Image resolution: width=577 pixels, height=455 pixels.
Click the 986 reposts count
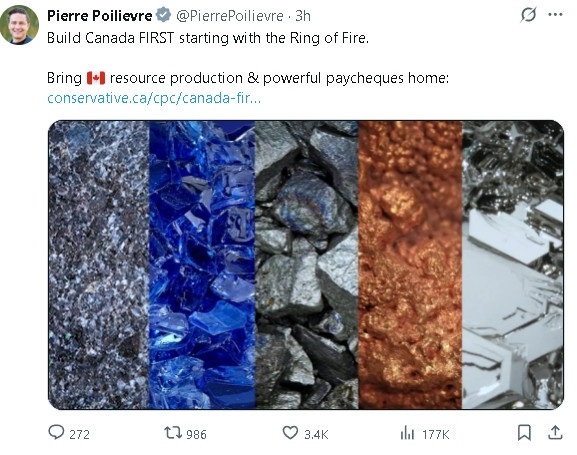pyautogui.click(x=196, y=434)
